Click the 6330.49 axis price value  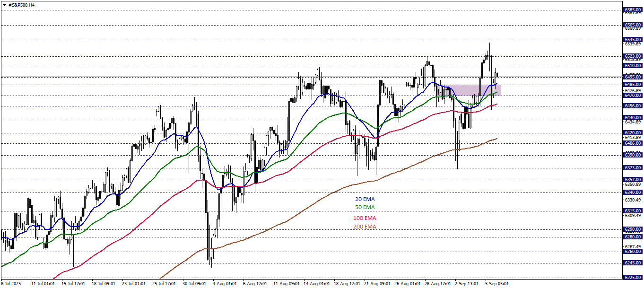[x=633, y=200]
